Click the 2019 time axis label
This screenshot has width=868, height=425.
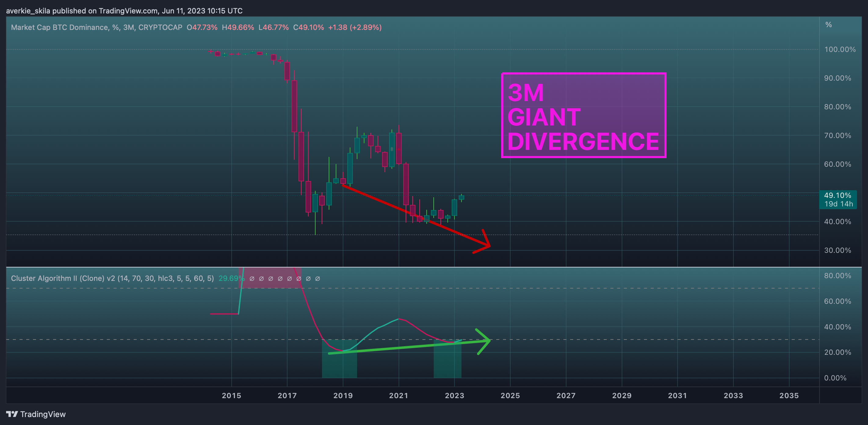click(x=343, y=396)
